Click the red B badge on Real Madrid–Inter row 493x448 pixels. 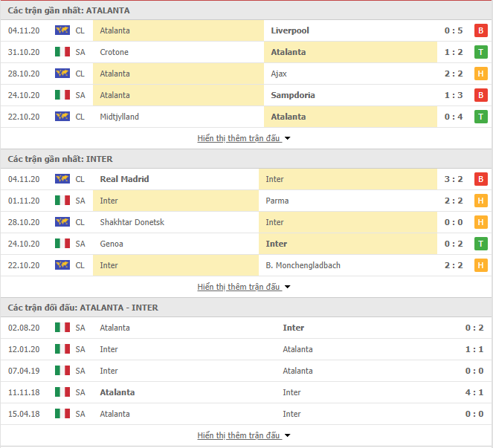tap(481, 179)
